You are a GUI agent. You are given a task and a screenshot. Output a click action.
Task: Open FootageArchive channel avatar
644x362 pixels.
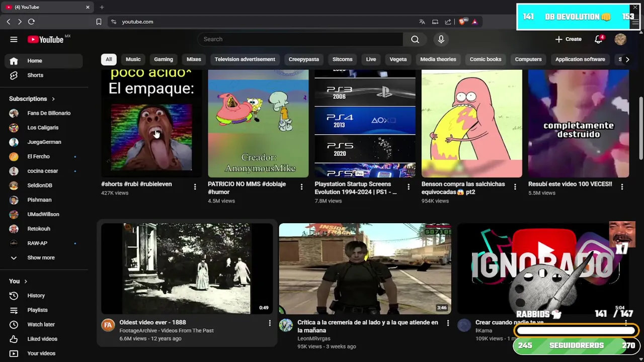tap(108, 325)
